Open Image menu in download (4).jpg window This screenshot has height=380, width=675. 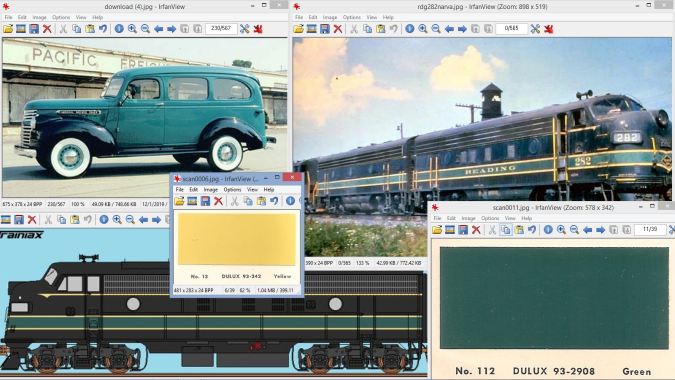tap(39, 17)
